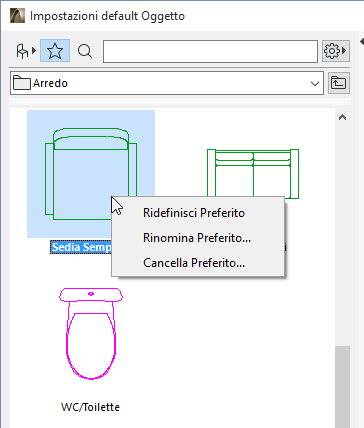Open the object library chair icon menu
The height and width of the screenshot is (428, 364).
click(x=26, y=51)
